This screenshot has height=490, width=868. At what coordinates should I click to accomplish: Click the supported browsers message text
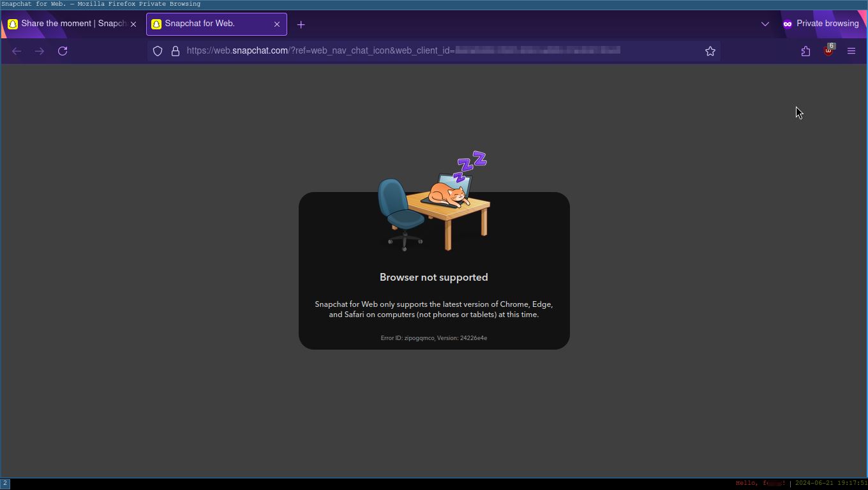coord(434,309)
